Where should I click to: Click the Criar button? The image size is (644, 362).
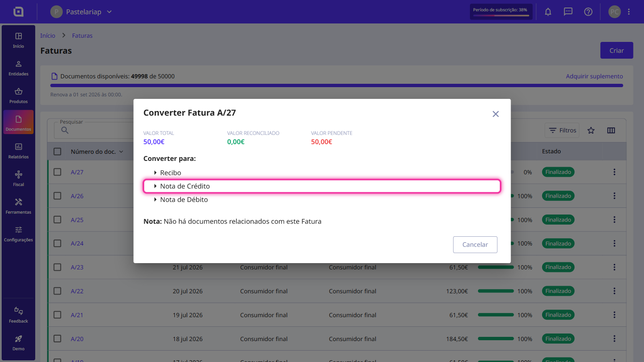[616, 50]
